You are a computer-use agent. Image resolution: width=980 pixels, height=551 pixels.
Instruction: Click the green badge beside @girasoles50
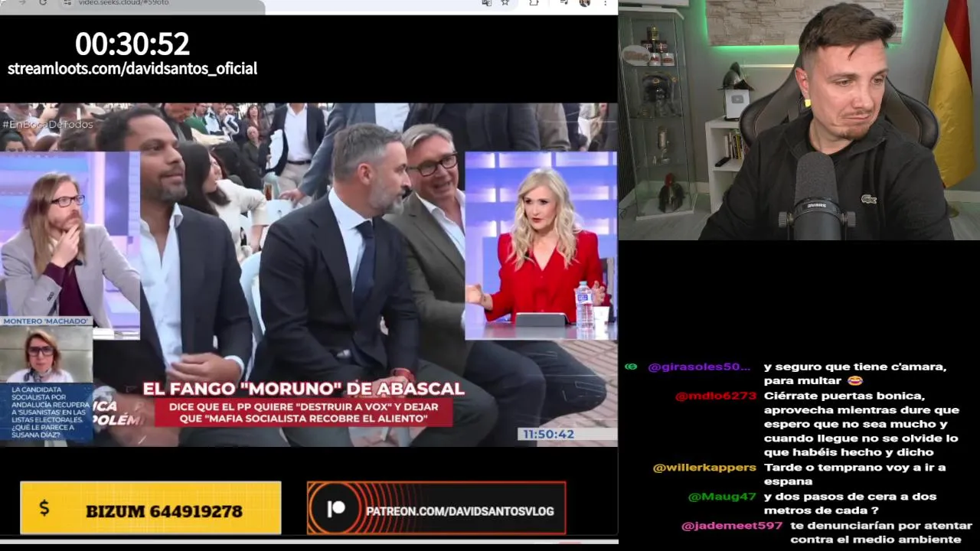(x=631, y=367)
